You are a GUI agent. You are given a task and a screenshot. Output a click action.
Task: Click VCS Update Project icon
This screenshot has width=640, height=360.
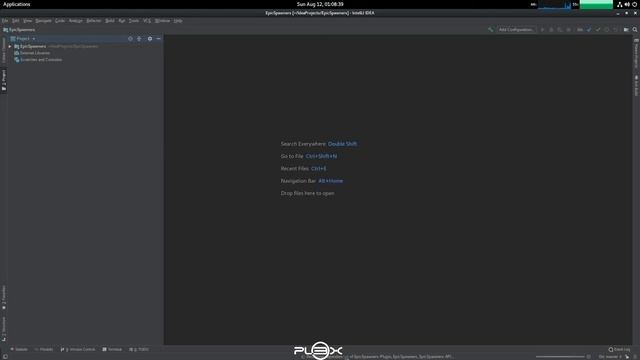pyautogui.click(x=589, y=30)
